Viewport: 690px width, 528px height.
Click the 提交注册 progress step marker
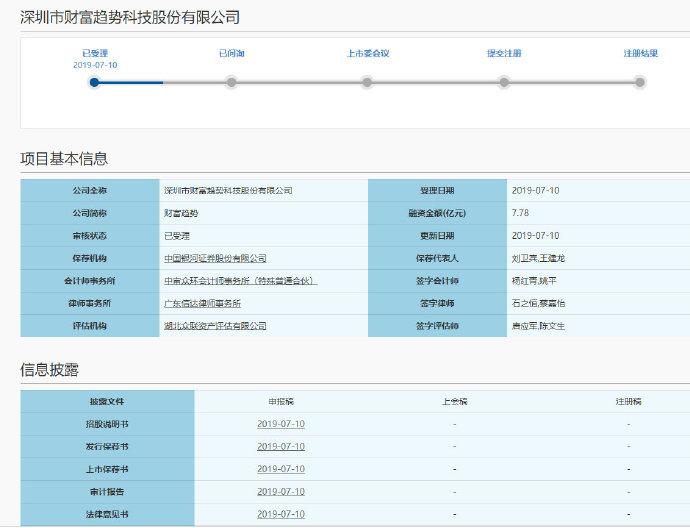[x=504, y=82]
